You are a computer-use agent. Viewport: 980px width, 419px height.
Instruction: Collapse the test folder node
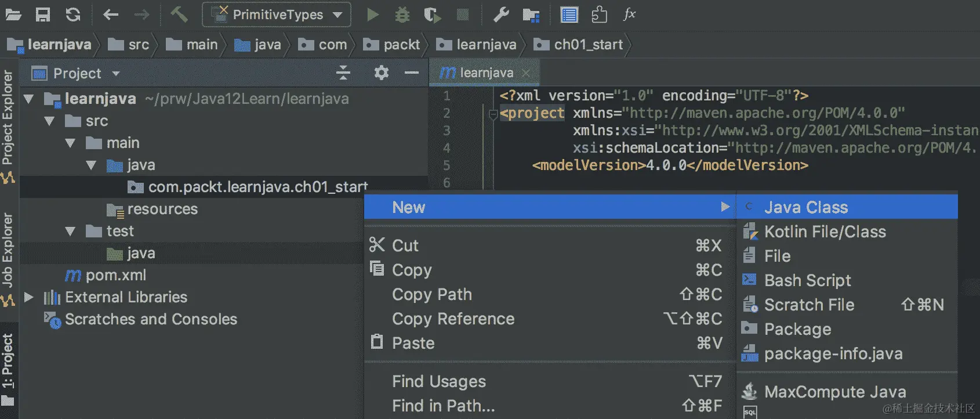pyautogui.click(x=70, y=232)
